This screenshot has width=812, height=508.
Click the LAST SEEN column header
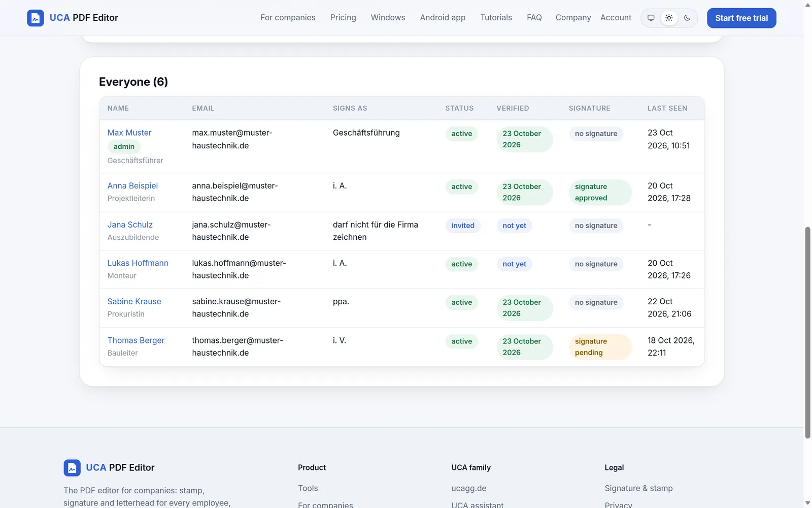667,108
